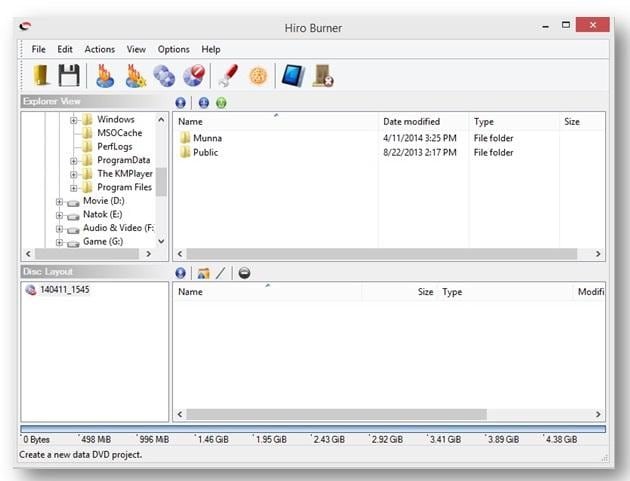The width and height of the screenshot is (630, 481).
Task: Save project using floppy disk icon
Action: coord(69,75)
